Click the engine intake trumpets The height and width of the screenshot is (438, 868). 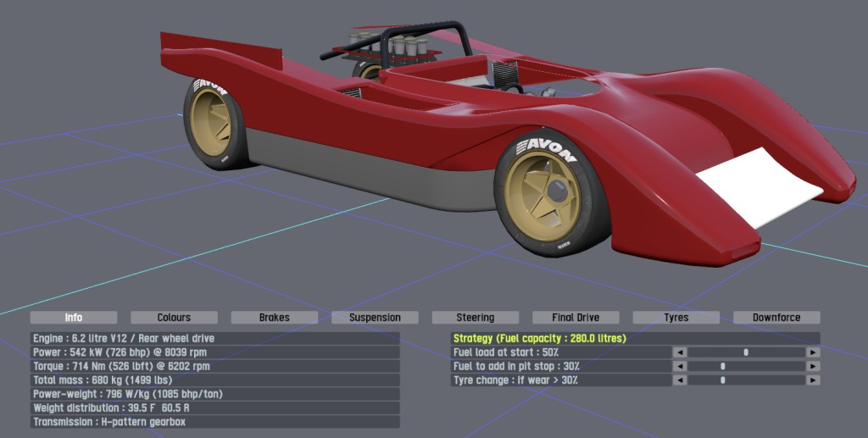388,44
